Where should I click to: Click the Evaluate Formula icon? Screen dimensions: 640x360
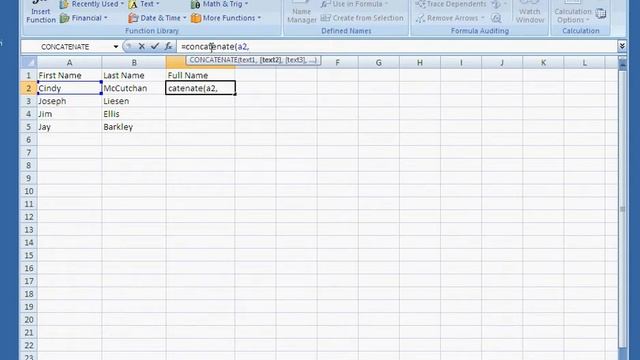pos(496,18)
